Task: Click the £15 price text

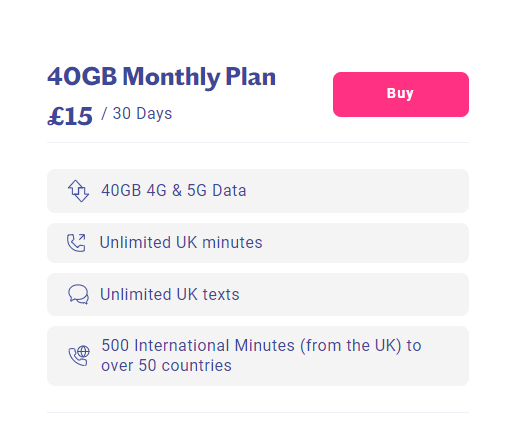Action: click(70, 116)
